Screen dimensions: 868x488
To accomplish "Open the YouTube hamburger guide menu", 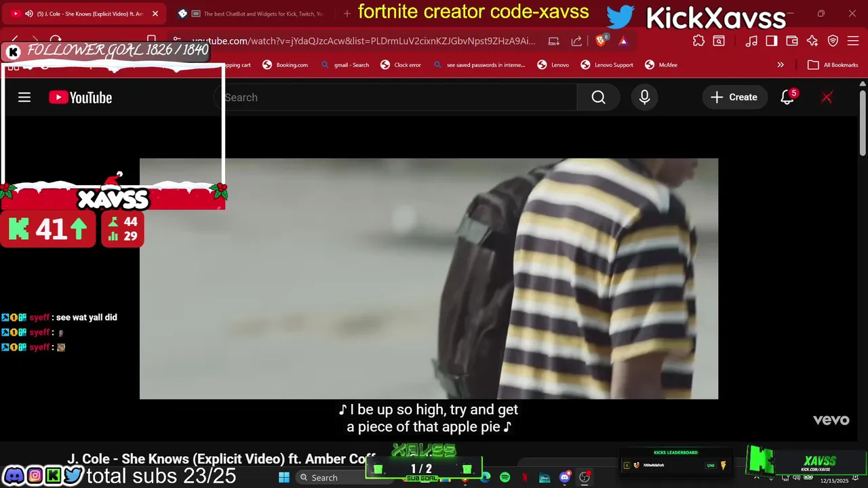I will tap(24, 98).
